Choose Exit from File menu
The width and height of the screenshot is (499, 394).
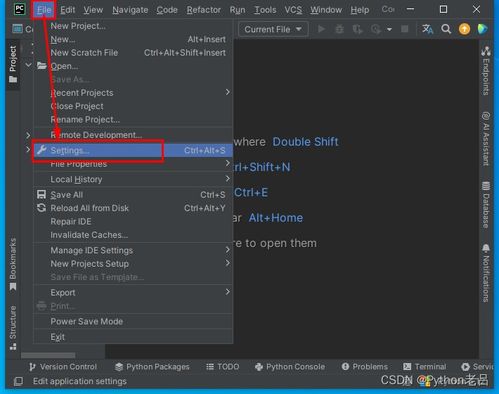pos(133,337)
